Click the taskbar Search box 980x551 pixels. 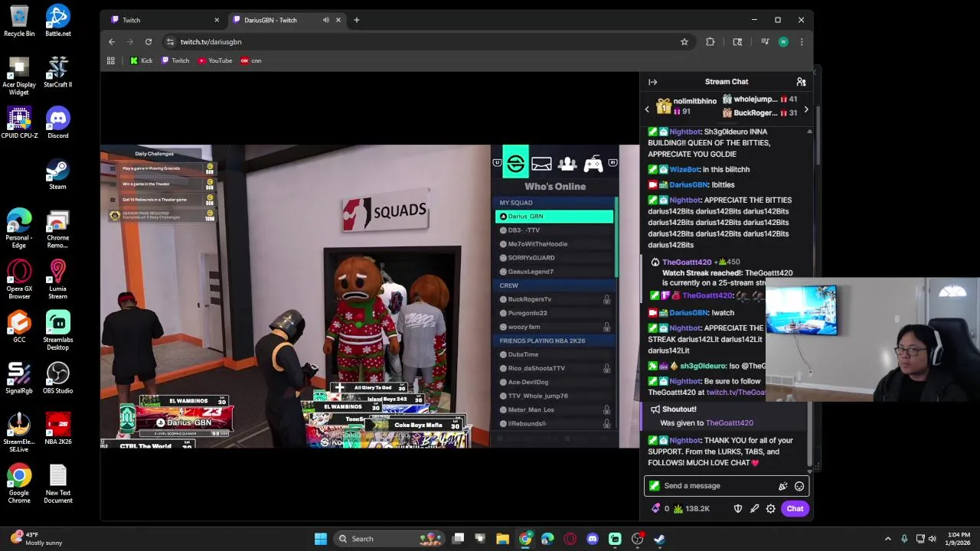pyautogui.click(x=389, y=539)
